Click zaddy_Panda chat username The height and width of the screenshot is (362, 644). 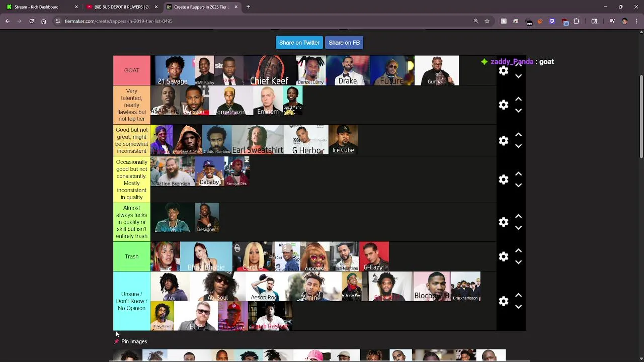(512, 62)
